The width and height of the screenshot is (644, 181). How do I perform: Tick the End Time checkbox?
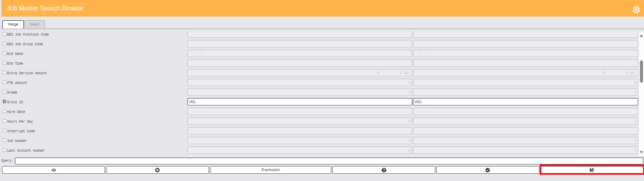pos(4,63)
